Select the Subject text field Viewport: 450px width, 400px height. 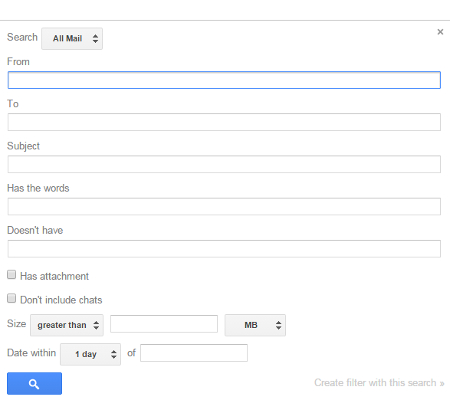pyautogui.click(x=224, y=164)
